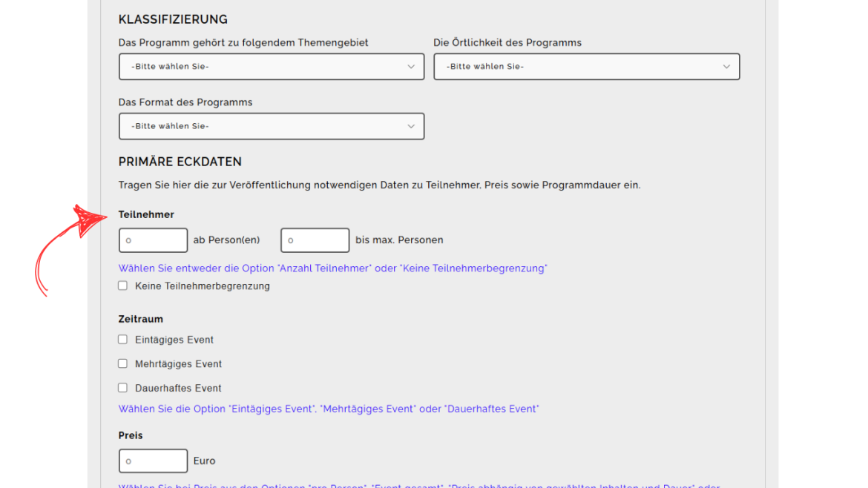Open the Format des Programms dropdown

point(272,126)
